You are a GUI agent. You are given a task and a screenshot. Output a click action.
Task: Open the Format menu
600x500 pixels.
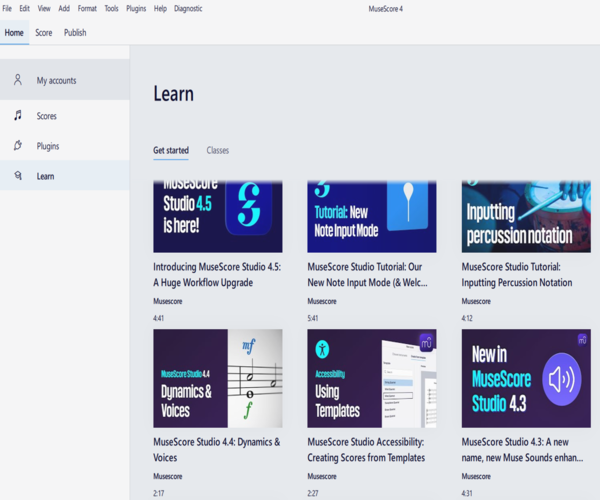(87, 8)
